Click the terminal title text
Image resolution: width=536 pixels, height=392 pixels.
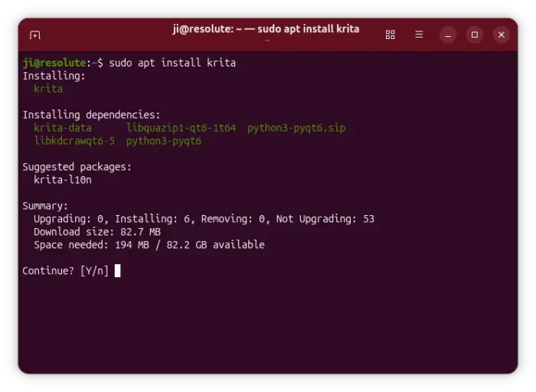266,29
